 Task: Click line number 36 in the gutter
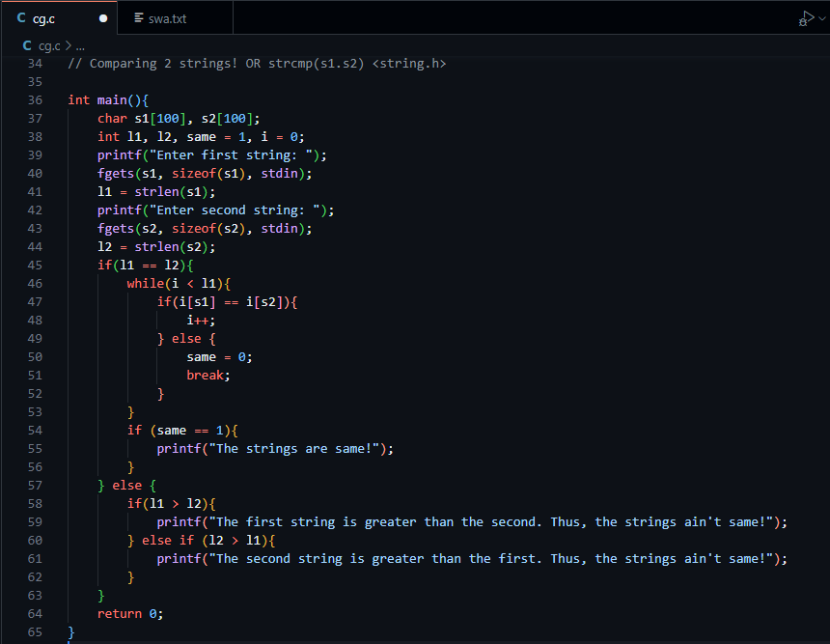(35, 100)
